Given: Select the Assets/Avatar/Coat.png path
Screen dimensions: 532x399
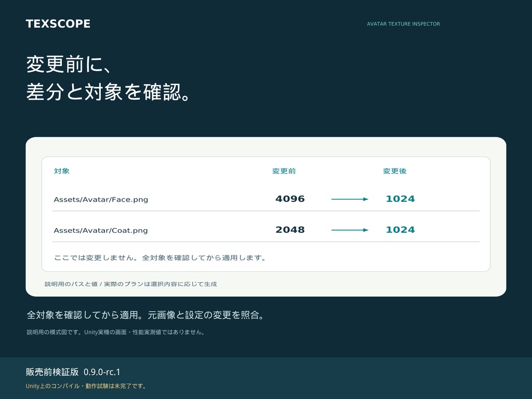Looking at the screenshot, I should pyautogui.click(x=101, y=230).
